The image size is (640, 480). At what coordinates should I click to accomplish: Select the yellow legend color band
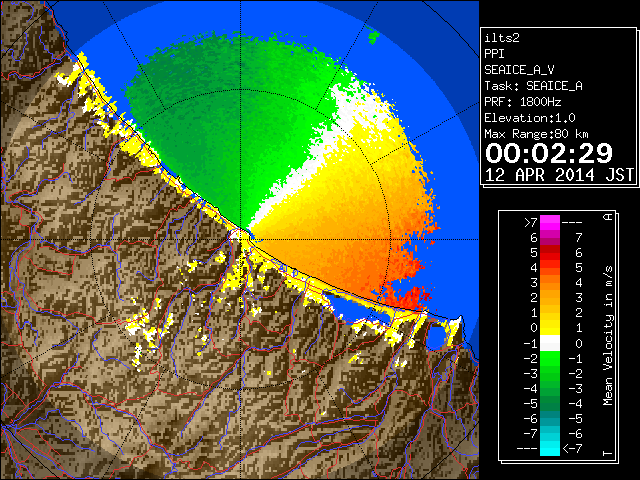pos(550,328)
